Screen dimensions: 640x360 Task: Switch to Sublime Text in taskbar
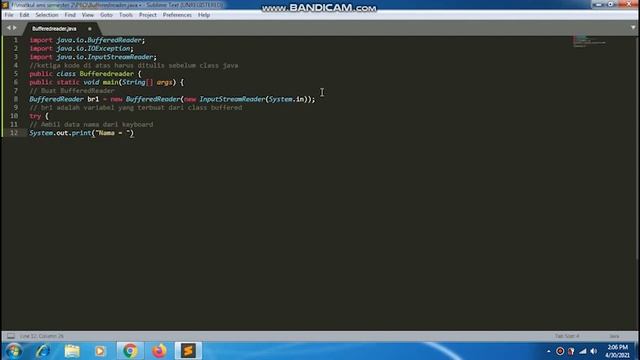tap(188, 351)
